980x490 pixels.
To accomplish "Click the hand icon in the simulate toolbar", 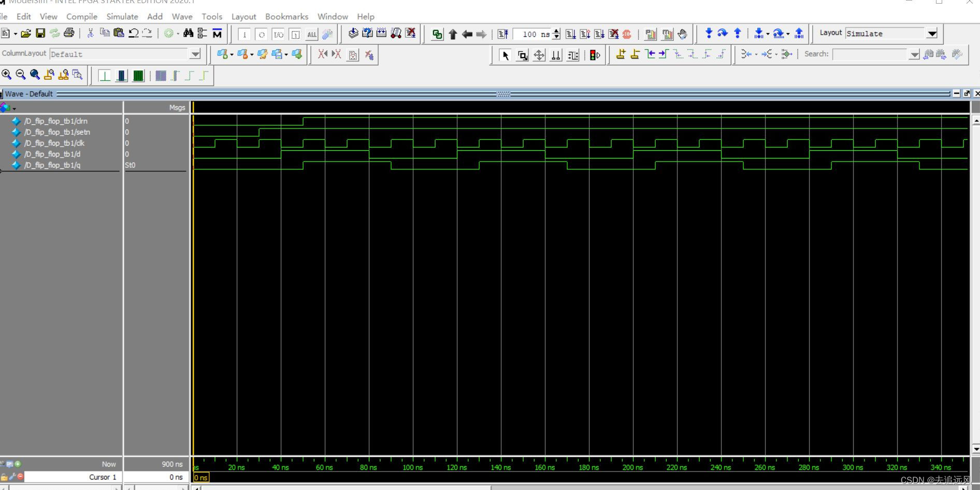I will pyautogui.click(x=683, y=34).
